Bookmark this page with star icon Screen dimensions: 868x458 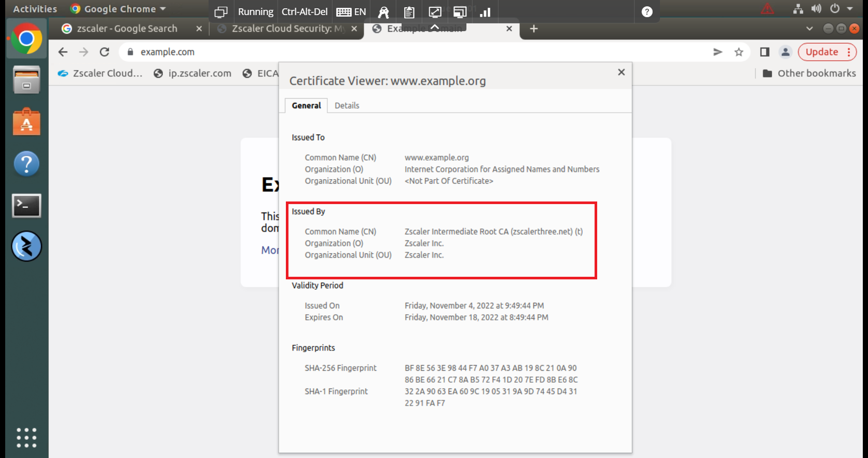739,52
